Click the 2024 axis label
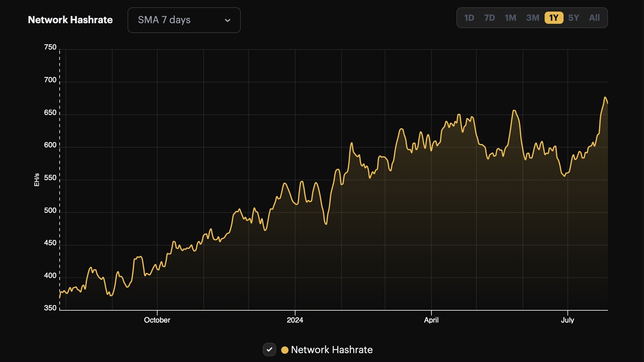Screen dimensions: 644x362 [295, 320]
